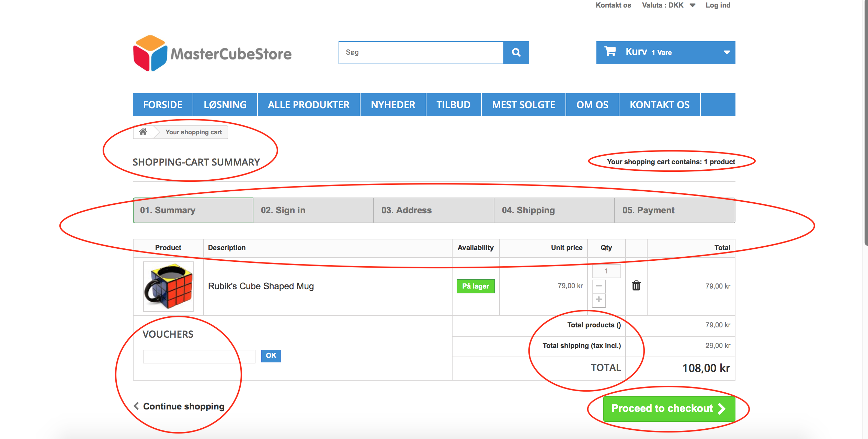Click the MasterCubeStore logo
Screen dimensions: 868x439
tap(212, 54)
